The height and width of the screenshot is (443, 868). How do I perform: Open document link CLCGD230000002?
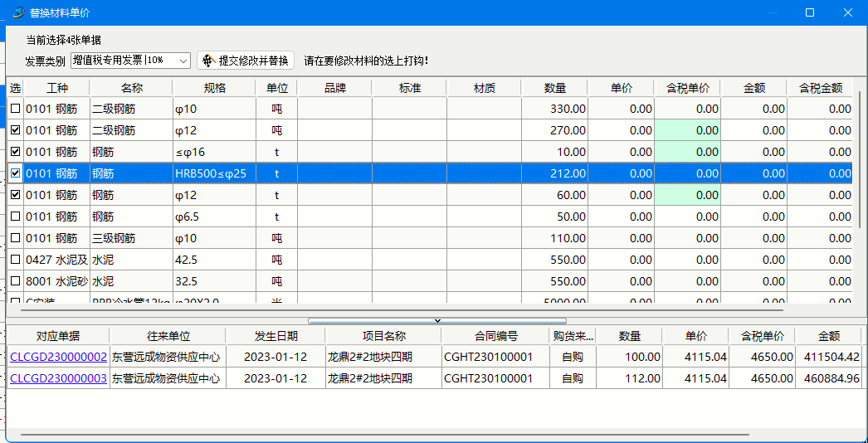[58, 357]
